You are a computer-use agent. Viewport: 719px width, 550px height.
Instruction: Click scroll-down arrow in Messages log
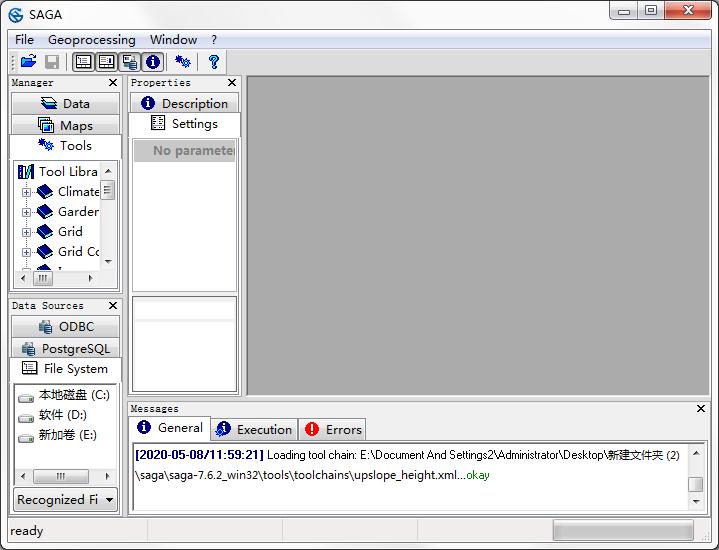pyautogui.click(x=696, y=501)
